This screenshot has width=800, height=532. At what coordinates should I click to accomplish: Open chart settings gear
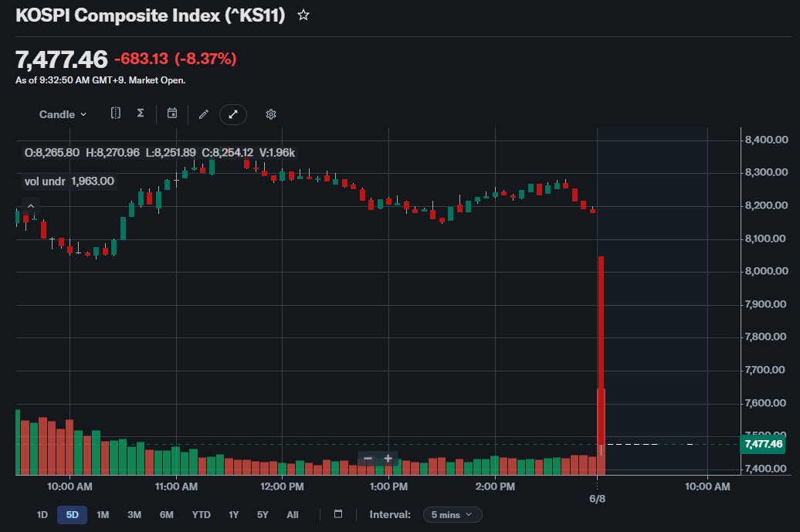click(271, 114)
